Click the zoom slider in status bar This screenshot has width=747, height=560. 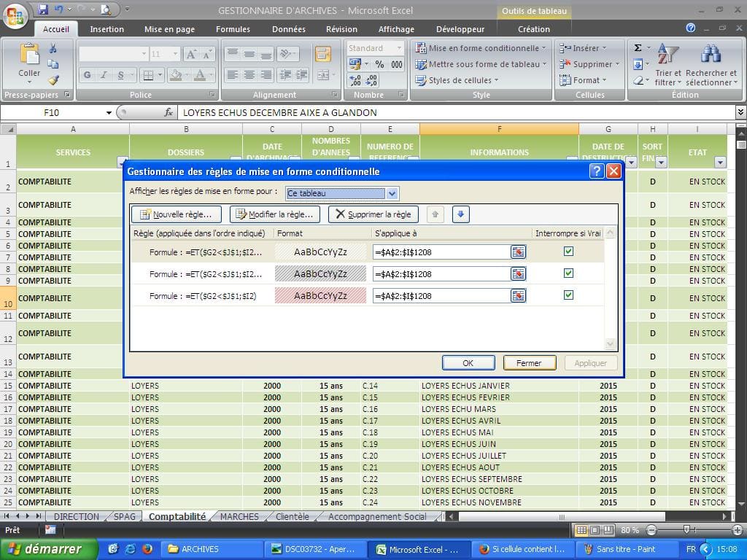(x=686, y=530)
